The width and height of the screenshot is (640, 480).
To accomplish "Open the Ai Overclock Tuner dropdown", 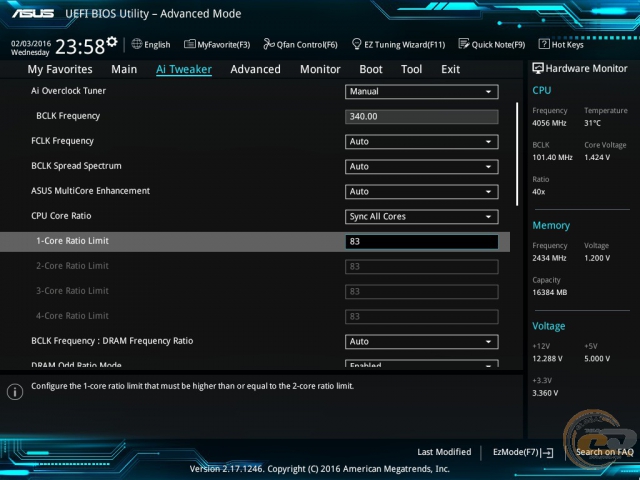I will pos(422,92).
